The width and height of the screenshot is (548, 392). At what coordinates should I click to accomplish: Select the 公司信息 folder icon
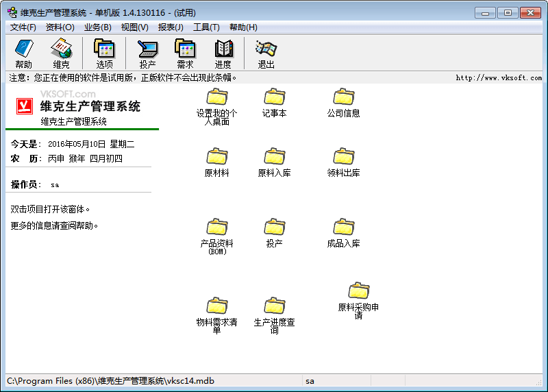[x=344, y=97]
